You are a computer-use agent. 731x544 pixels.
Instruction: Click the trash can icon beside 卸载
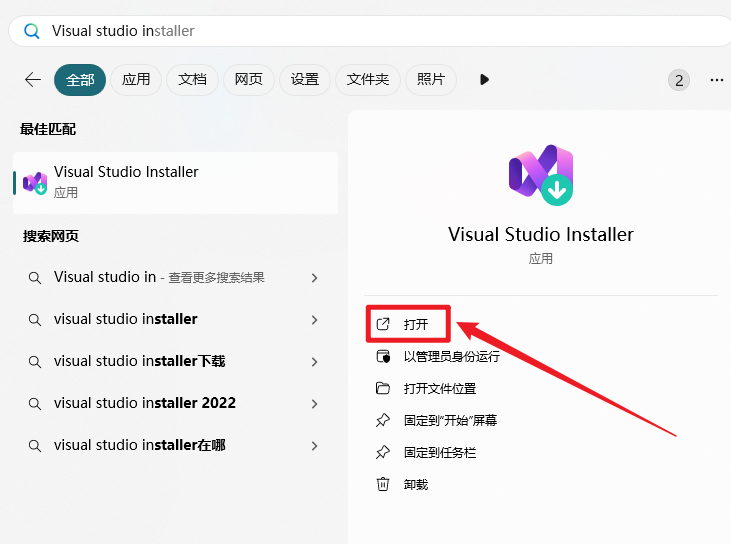(383, 484)
